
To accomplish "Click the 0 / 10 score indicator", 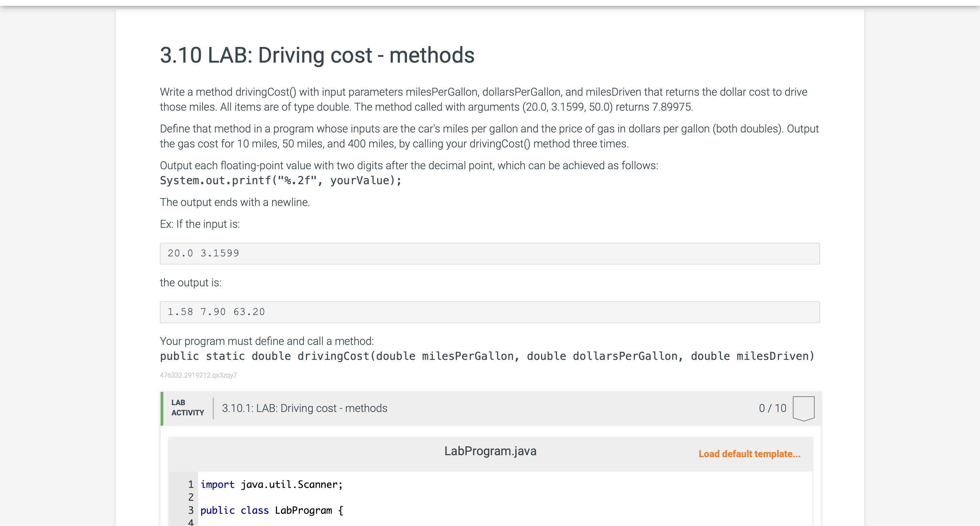I will point(773,409).
